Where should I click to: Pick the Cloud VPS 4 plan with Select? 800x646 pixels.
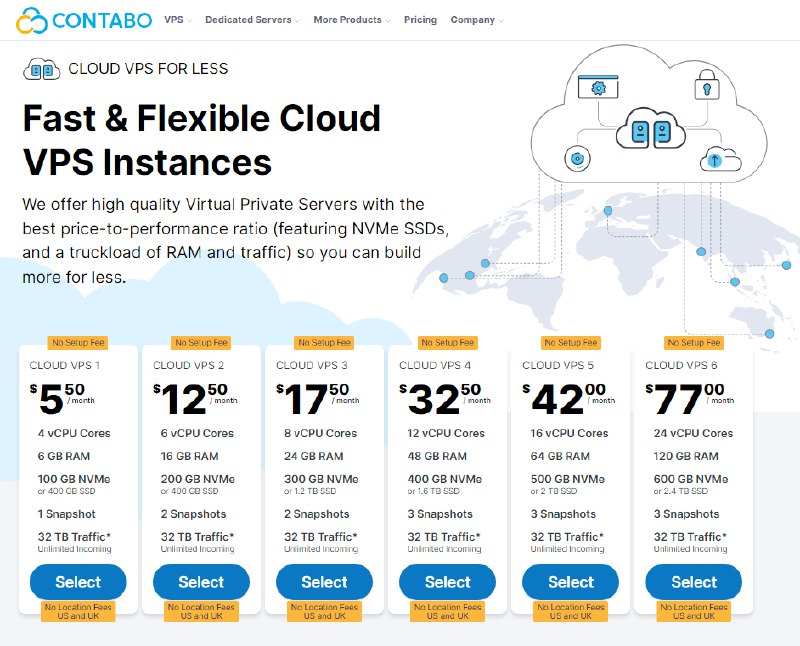(447, 582)
